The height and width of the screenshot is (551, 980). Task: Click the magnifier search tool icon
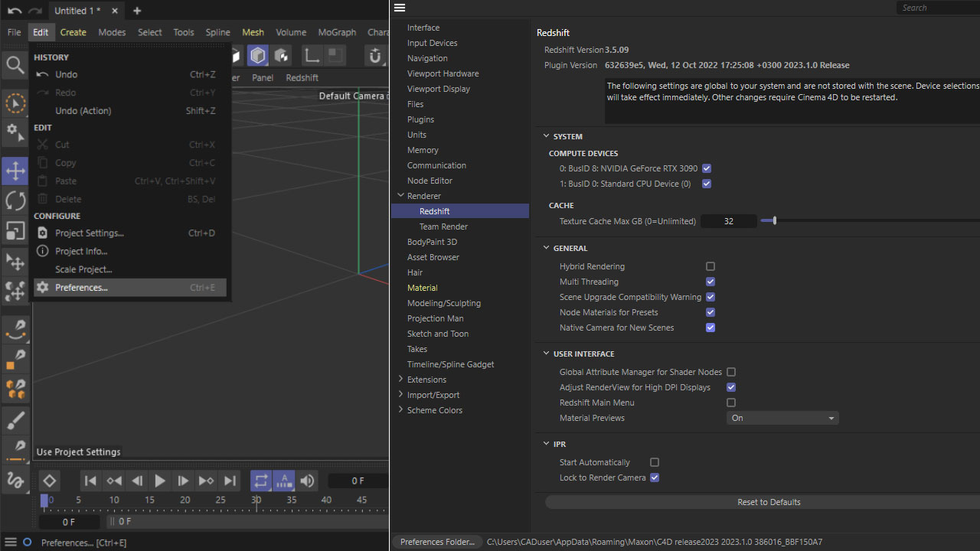15,65
